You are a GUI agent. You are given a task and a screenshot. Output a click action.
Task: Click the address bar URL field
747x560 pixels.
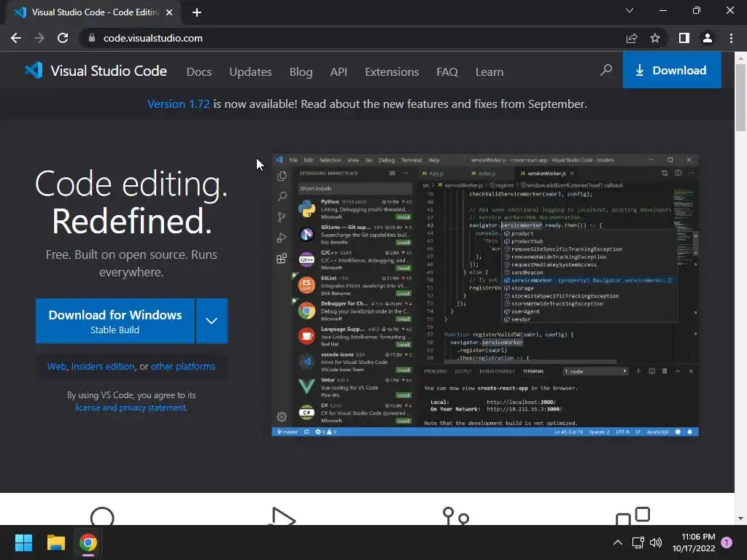pyautogui.click(x=352, y=38)
